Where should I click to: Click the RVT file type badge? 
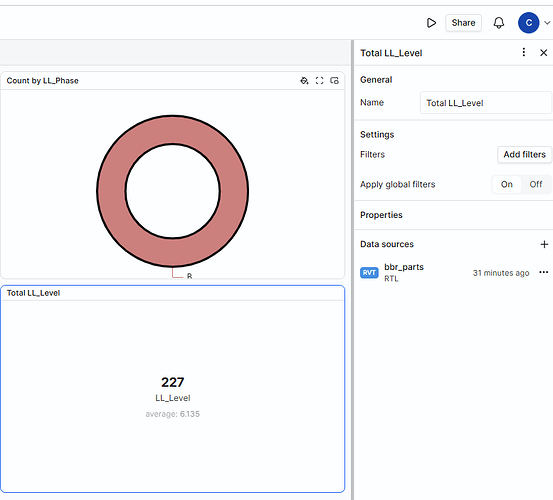369,273
